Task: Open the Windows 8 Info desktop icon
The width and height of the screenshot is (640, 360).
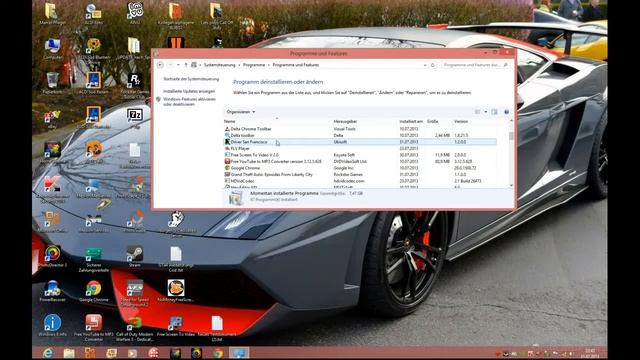Action: click(53, 325)
